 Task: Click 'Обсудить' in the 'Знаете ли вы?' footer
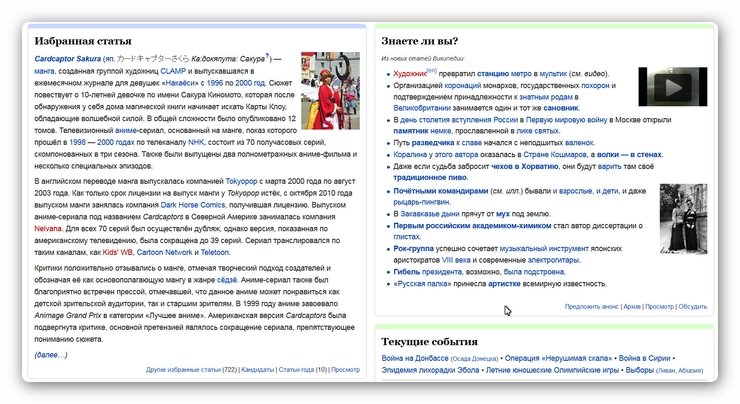tap(693, 306)
